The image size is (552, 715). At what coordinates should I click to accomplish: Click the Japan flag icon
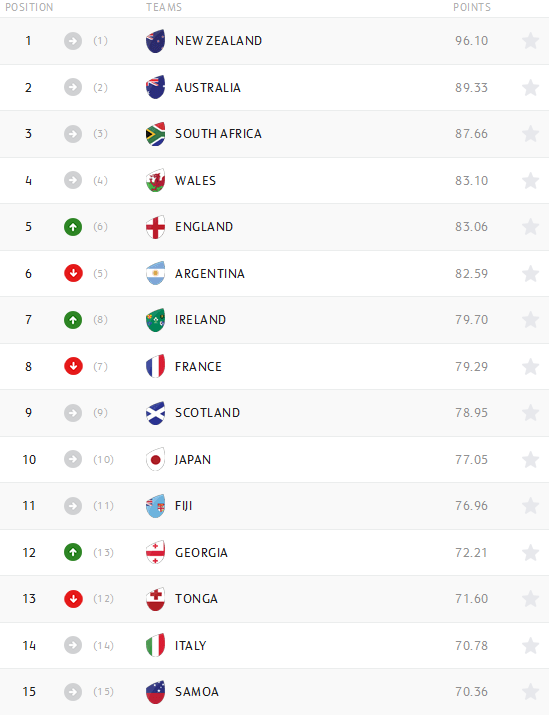(x=155, y=460)
